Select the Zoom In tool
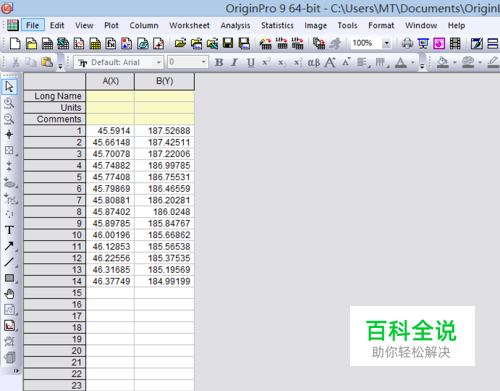 pyautogui.click(x=9, y=103)
